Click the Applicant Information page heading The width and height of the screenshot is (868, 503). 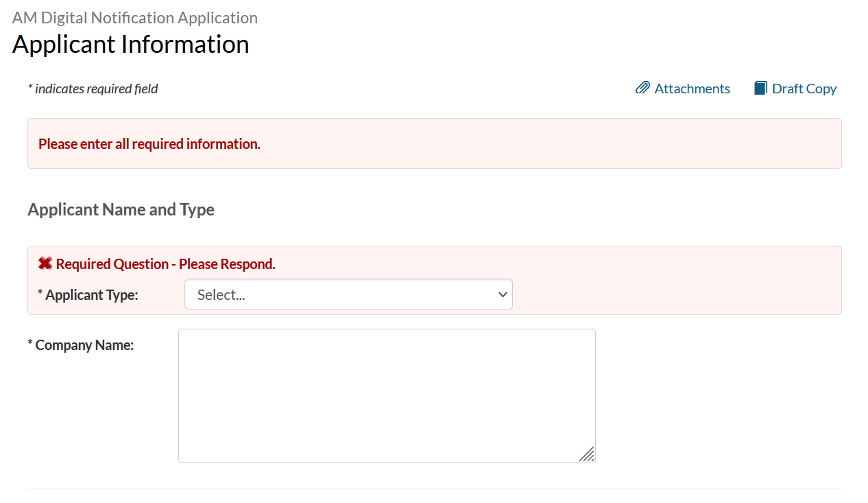point(130,44)
